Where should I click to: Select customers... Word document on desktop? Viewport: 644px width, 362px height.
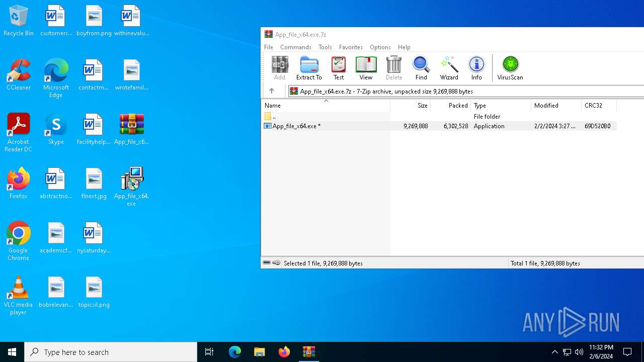click(56, 21)
